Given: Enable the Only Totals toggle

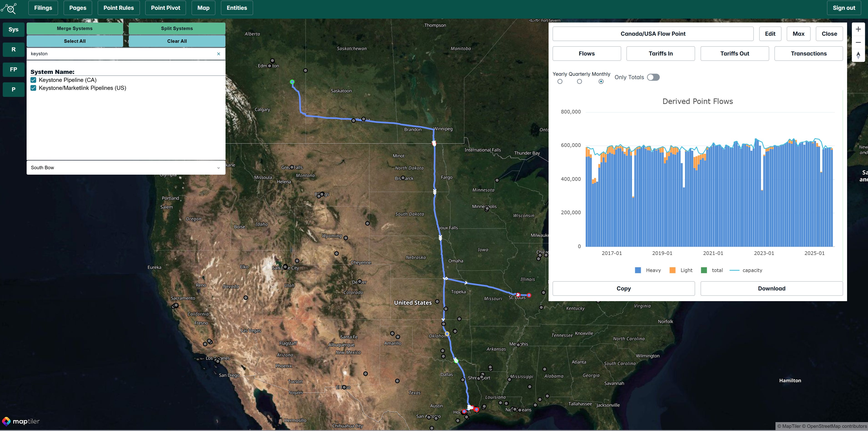Looking at the screenshot, I should point(653,77).
